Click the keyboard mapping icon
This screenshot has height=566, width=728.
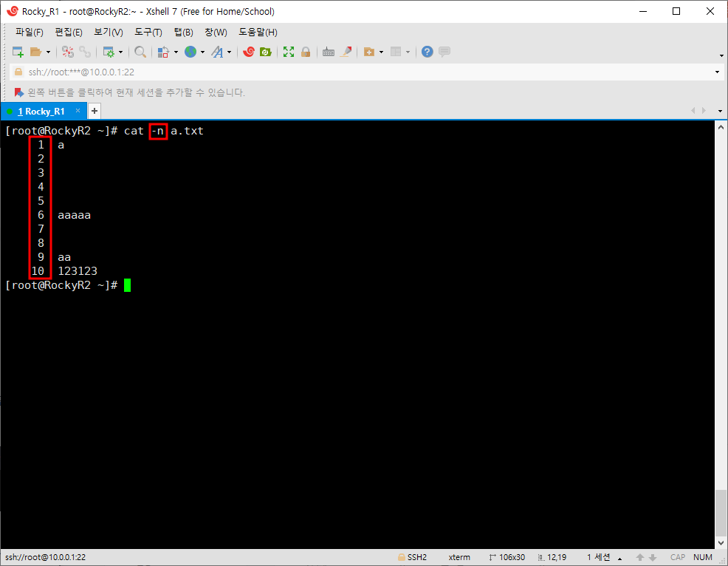[329, 52]
